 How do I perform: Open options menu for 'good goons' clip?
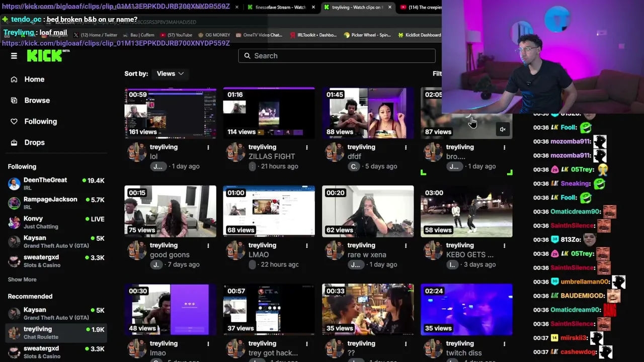[208, 245]
